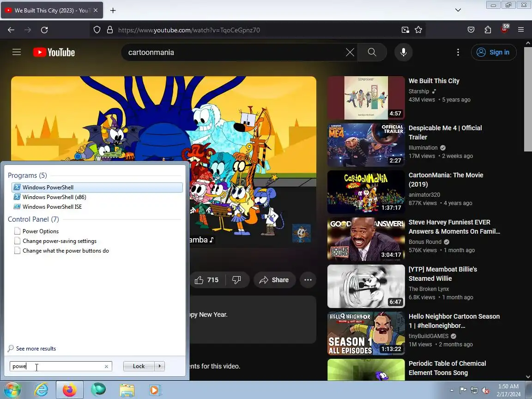This screenshot has width=532, height=399.
Task: View site security padlock info
Action: pos(110,30)
